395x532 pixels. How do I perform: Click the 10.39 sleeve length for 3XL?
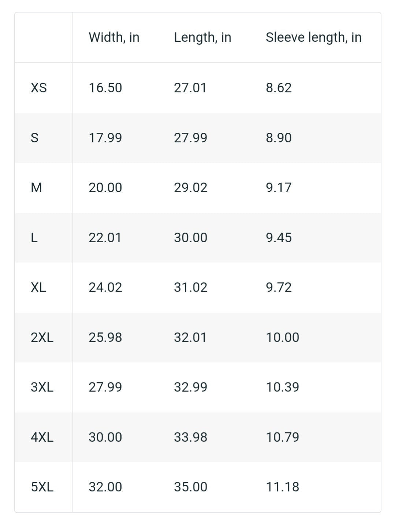click(x=283, y=387)
